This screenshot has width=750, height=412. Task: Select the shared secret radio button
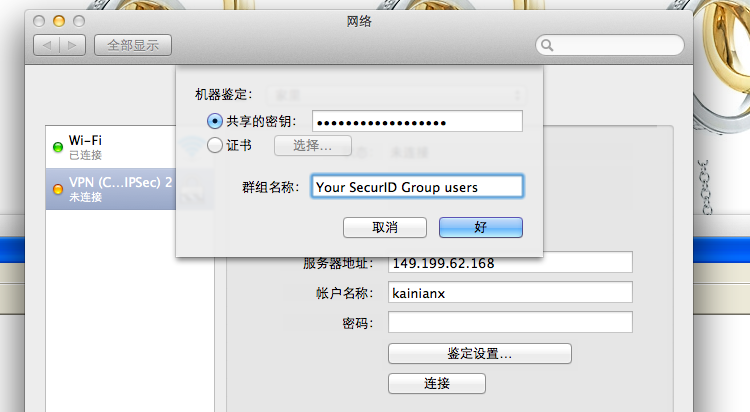click(215, 121)
